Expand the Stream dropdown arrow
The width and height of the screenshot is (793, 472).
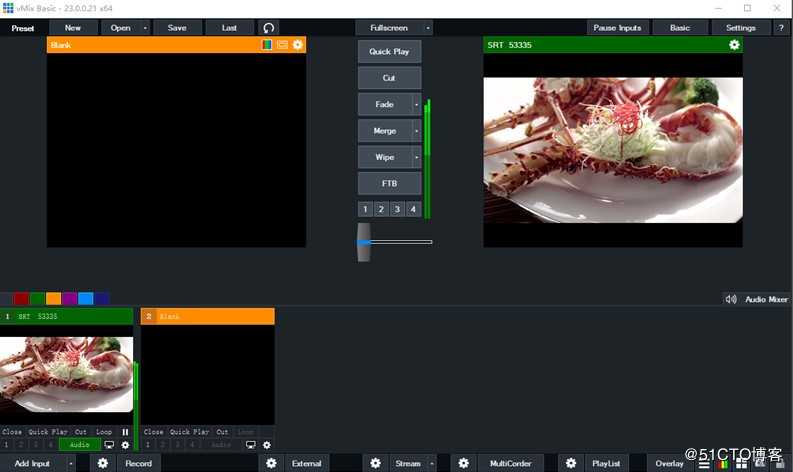431,463
